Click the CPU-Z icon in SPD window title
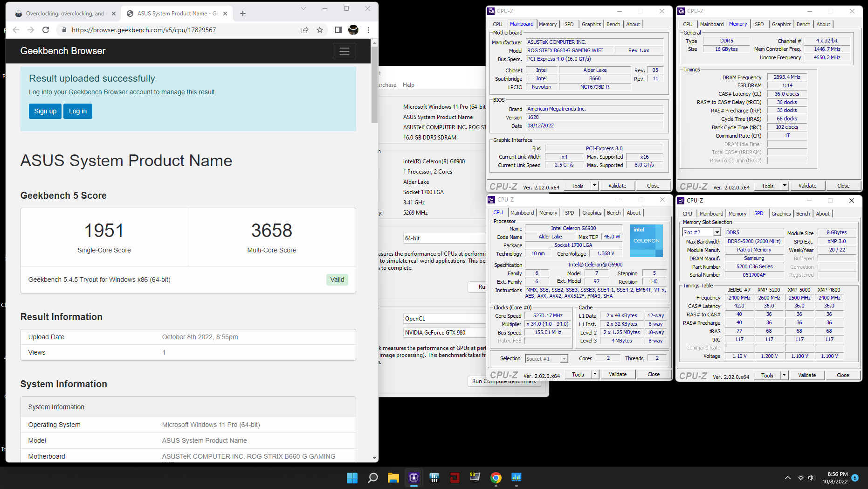Image resolution: width=868 pixels, height=489 pixels. click(x=681, y=201)
